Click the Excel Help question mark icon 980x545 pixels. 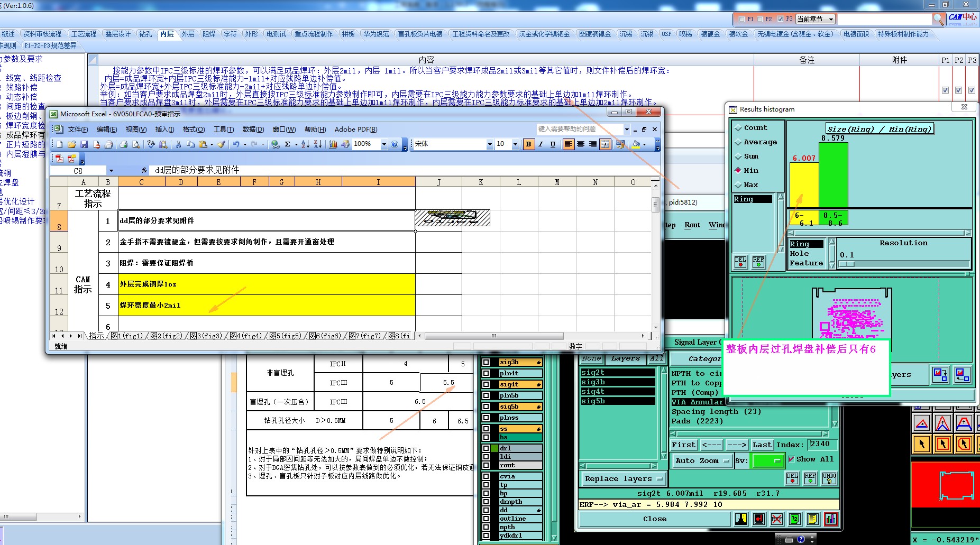pos(395,144)
